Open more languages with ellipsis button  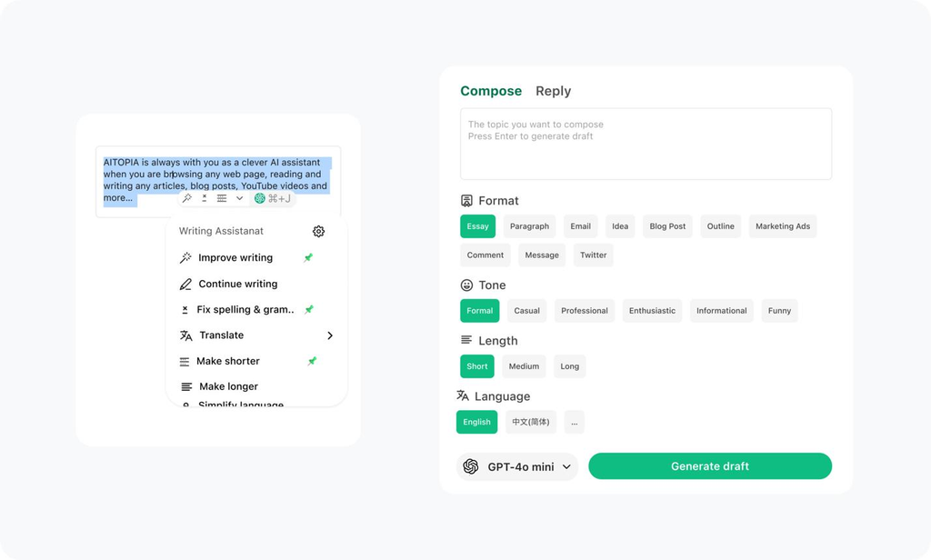pyautogui.click(x=575, y=422)
